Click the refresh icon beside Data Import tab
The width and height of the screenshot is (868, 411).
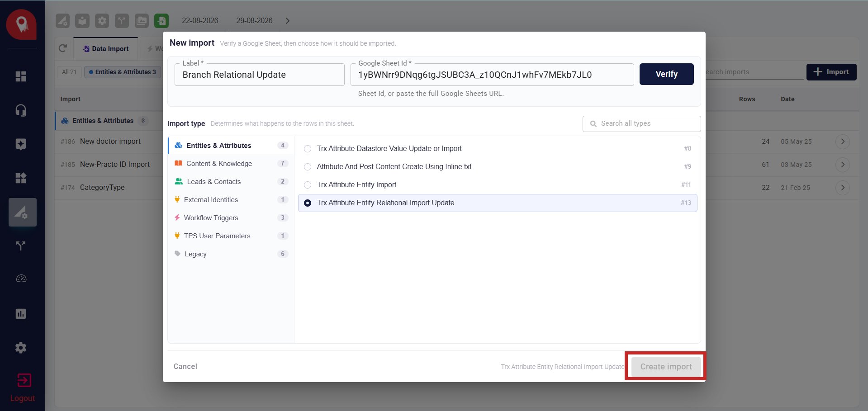[63, 48]
